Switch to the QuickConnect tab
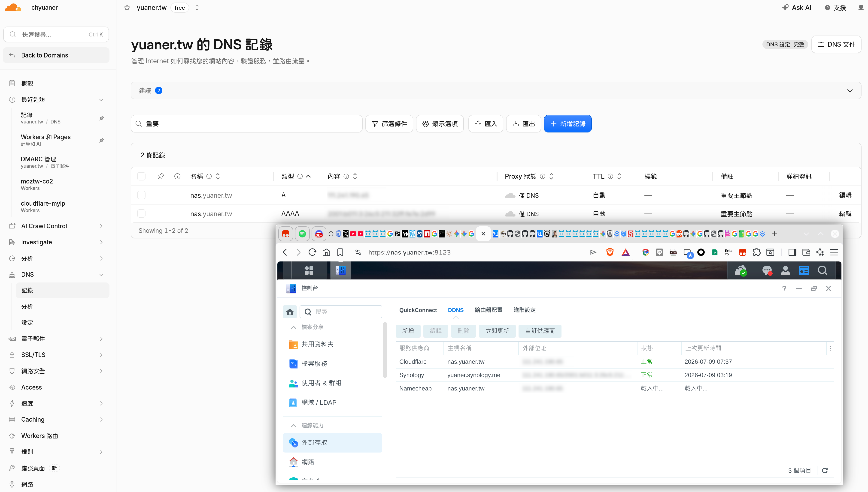The width and height of the screenshot is (868, 492). click(418, 310)
